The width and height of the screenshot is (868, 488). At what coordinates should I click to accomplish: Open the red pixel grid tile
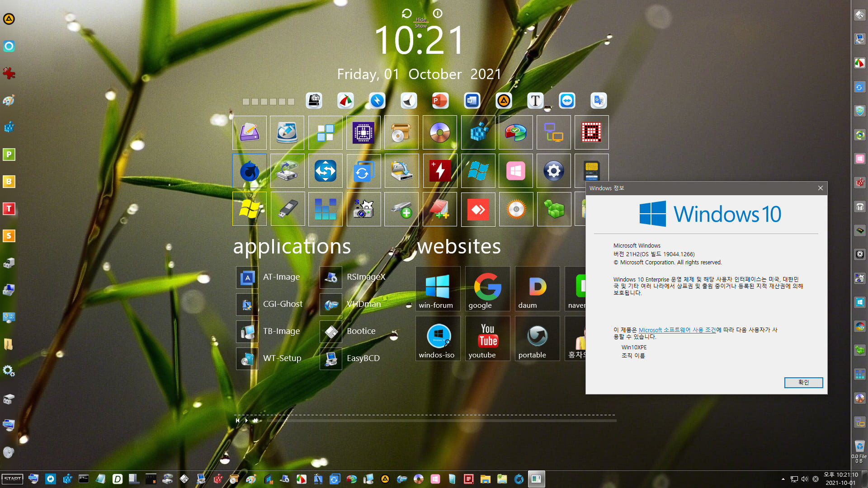(592, 132)
